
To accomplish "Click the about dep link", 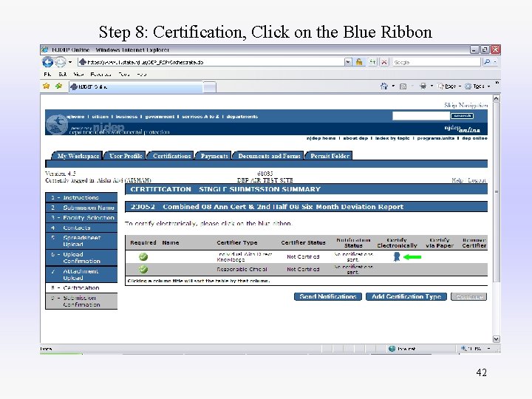I will coord(355,138).
